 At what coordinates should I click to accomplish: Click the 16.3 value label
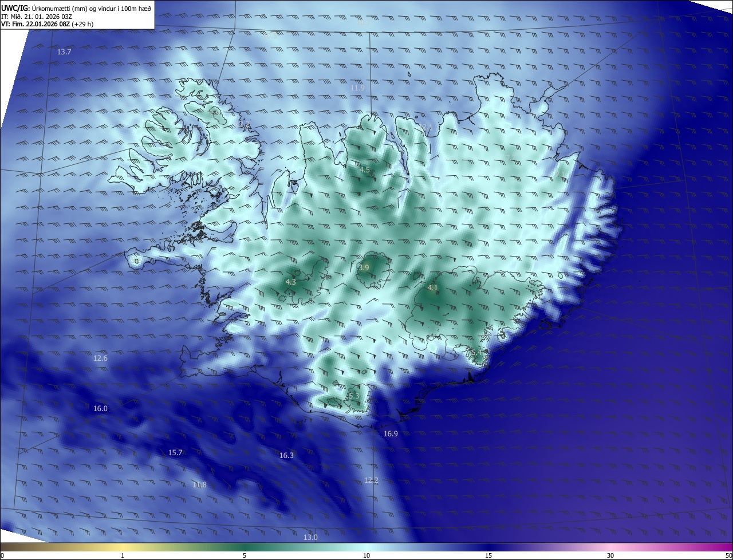pos(286,455)
